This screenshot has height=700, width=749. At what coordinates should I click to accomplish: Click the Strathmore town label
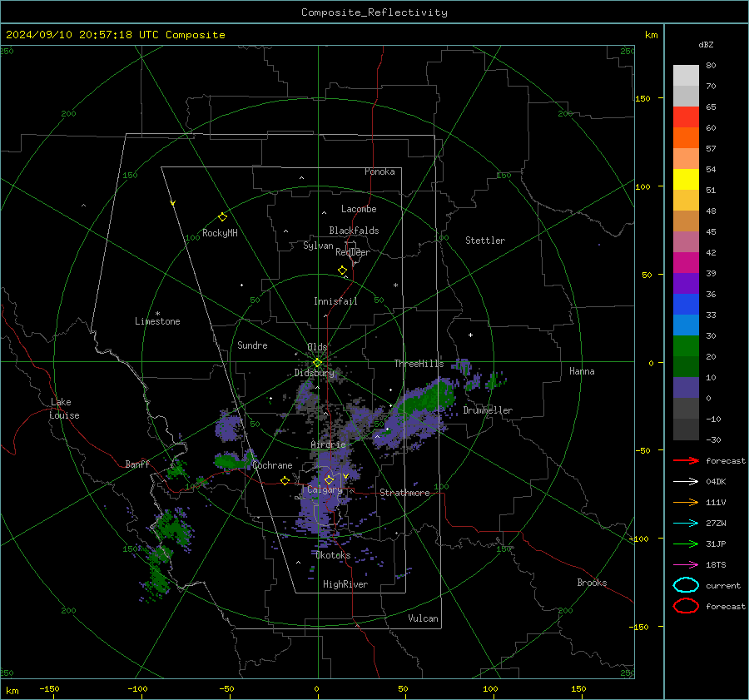[404, 493]
